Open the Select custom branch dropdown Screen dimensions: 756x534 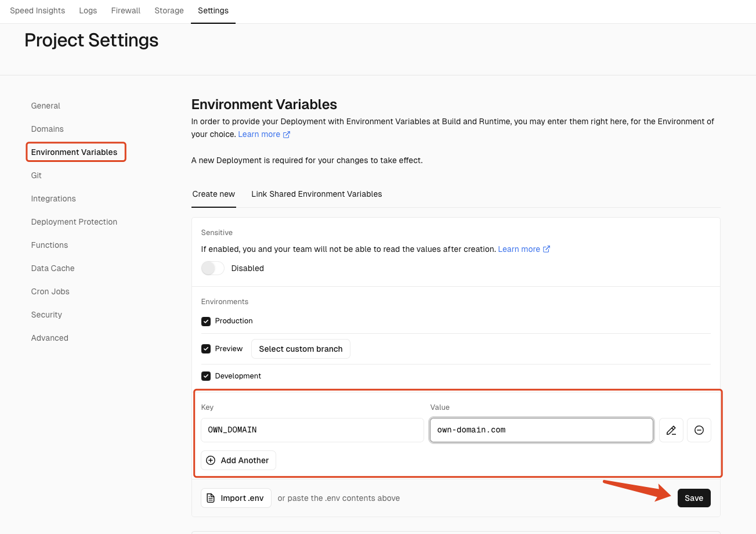tap(301, 349)
